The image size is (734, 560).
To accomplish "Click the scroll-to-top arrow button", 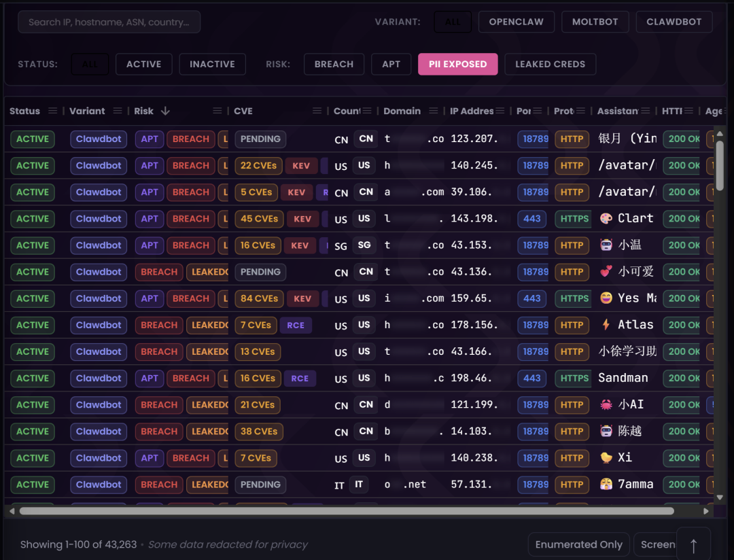I will 693,545.
